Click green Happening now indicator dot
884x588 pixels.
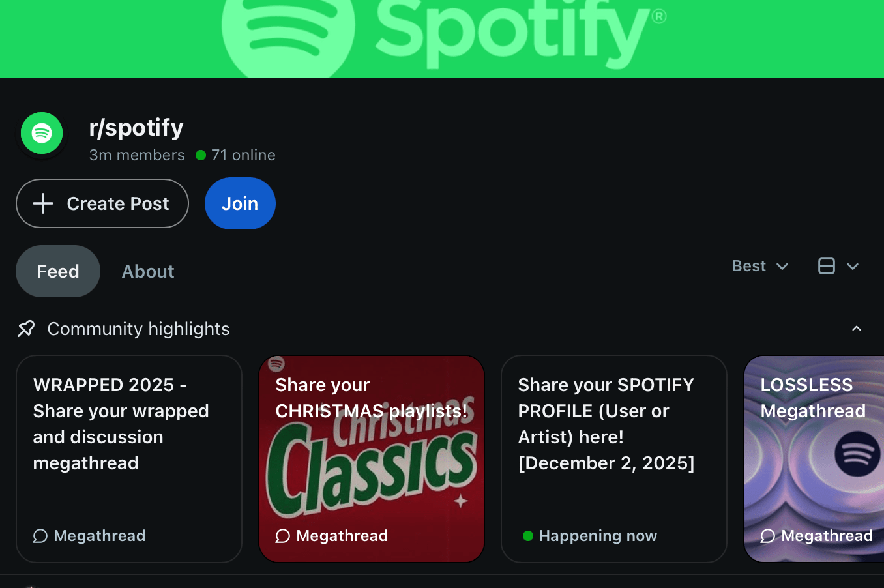coord(528,536)
